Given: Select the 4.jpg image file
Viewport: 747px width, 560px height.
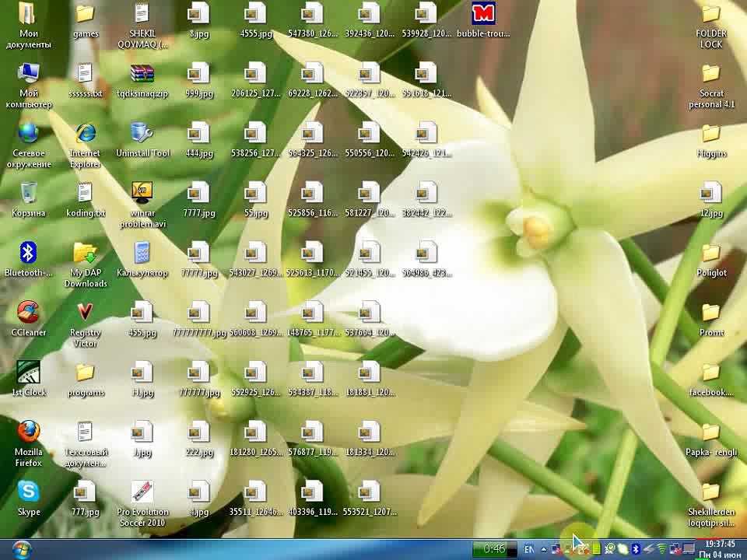Looking at the screenshot, I should 198,492.
